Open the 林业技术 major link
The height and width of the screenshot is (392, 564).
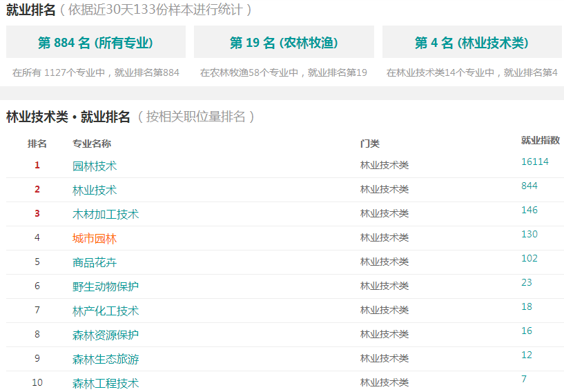point(95,190)
